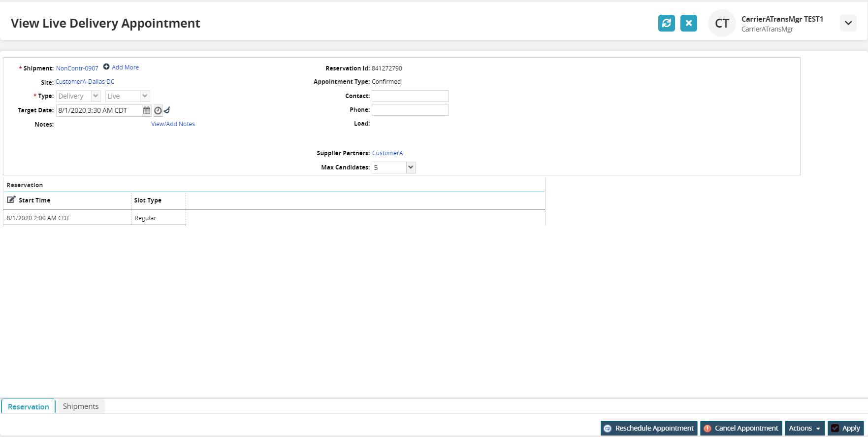
Task: Click the Start Time column header
Action: pos(67,201)
